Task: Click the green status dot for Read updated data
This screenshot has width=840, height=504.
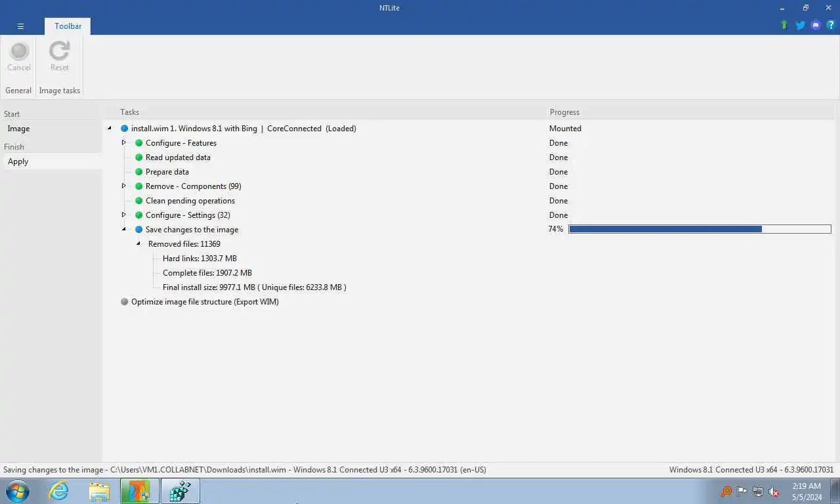Action: pos(138,157)
